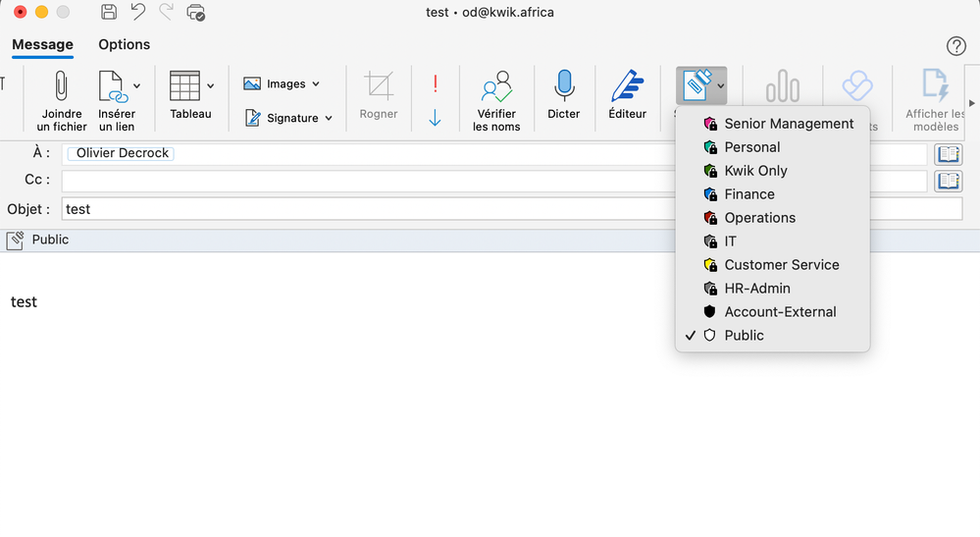Click the sensitivity label ribbon icon
This screenshot has height=537, width=980.
[696, 85]
